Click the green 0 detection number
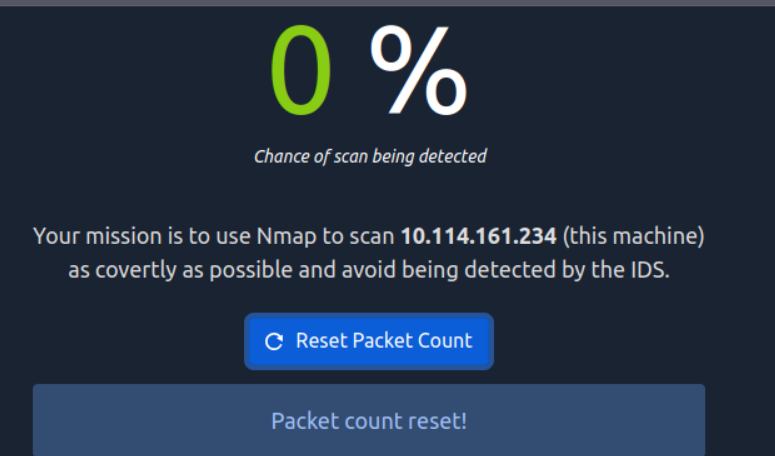The image size is (775, 456). [301, 70]
